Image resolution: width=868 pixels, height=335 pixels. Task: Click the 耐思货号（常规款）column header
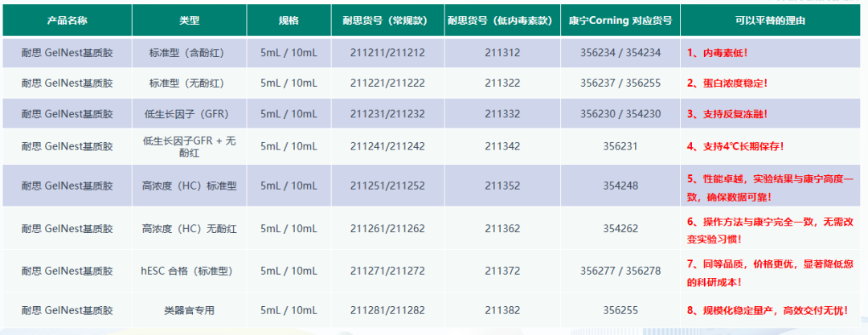(x=388, y=21)
